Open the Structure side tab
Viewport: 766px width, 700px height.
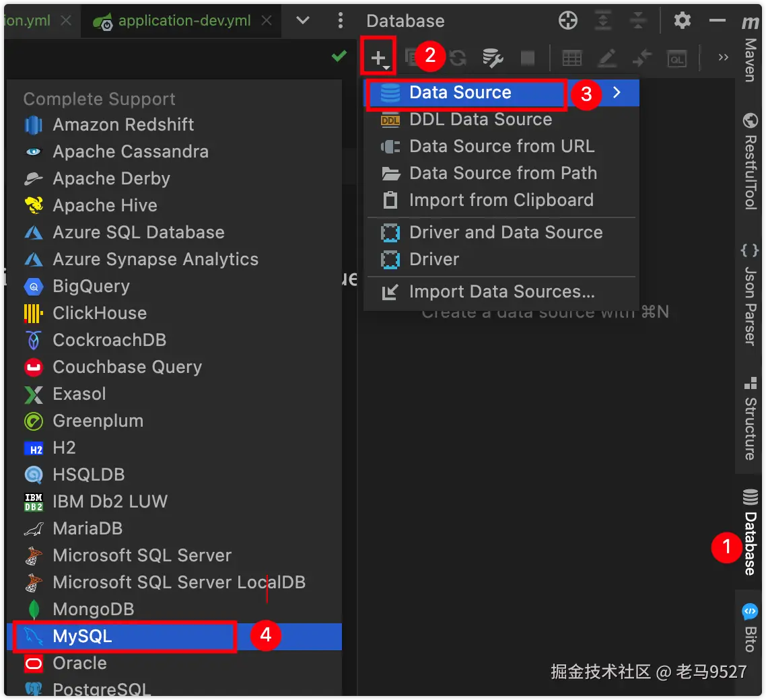[x=750, y=418]
